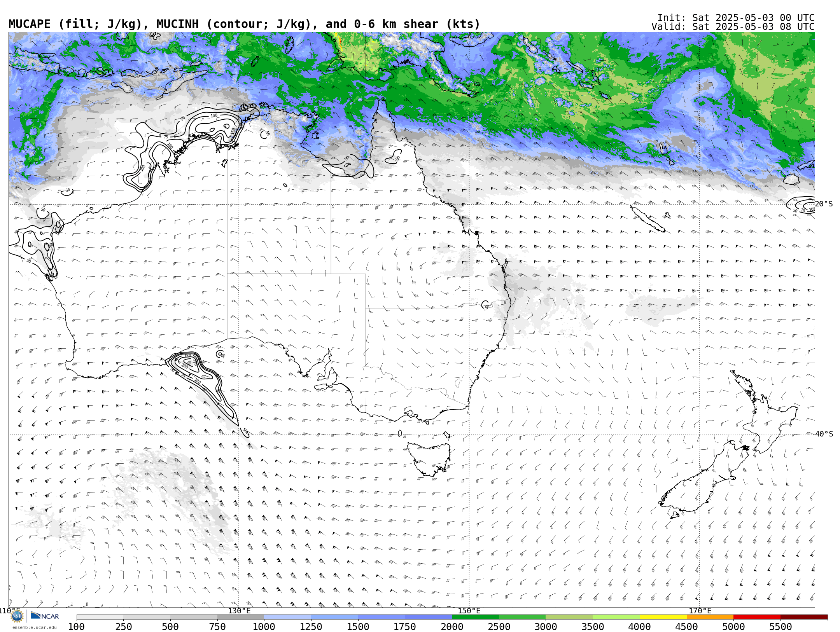Pick the red 5000–5500 colorbar swatch
The height and width of the screenshot is (632, 840).
757,617
